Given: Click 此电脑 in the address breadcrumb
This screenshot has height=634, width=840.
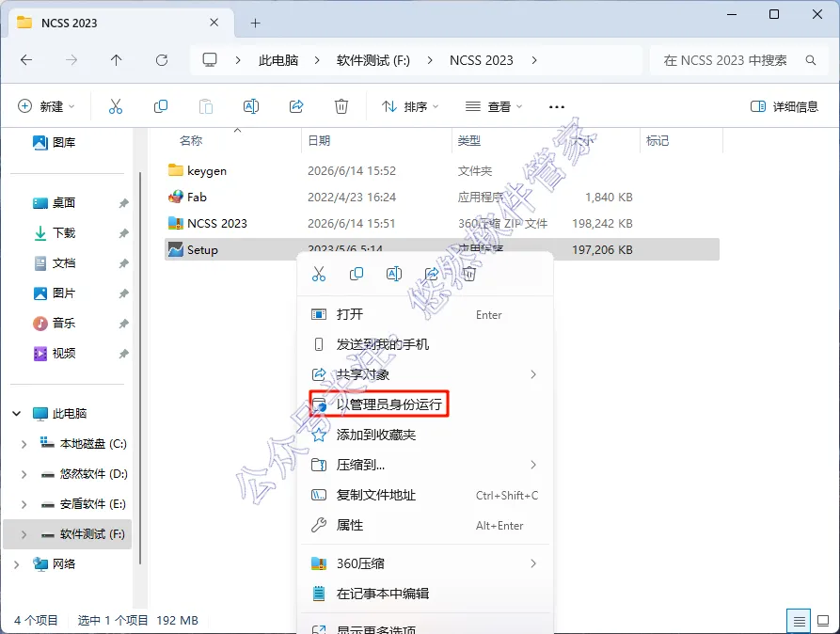Looking at the screenshot, I should [x=278, y=60].
